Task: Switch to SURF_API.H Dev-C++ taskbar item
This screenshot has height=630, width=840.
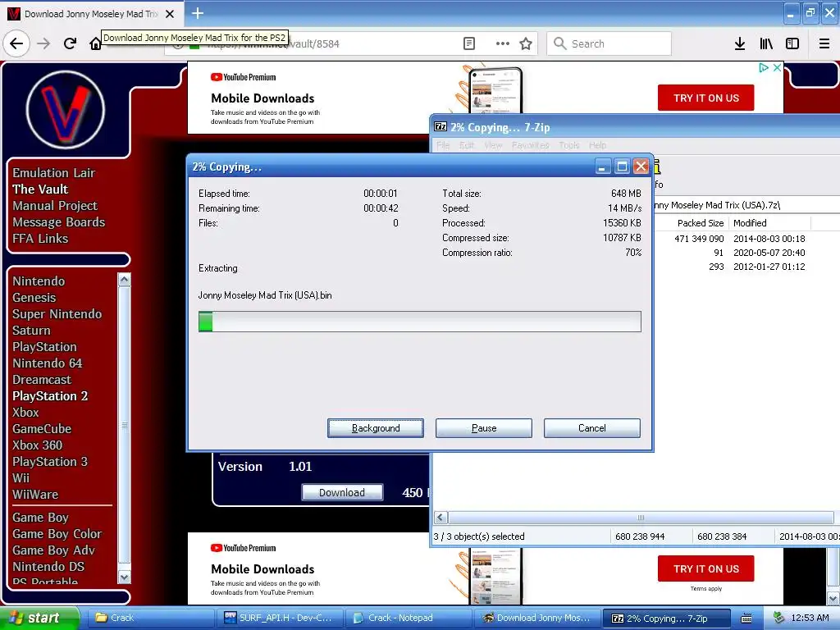Action: point(281,619)
